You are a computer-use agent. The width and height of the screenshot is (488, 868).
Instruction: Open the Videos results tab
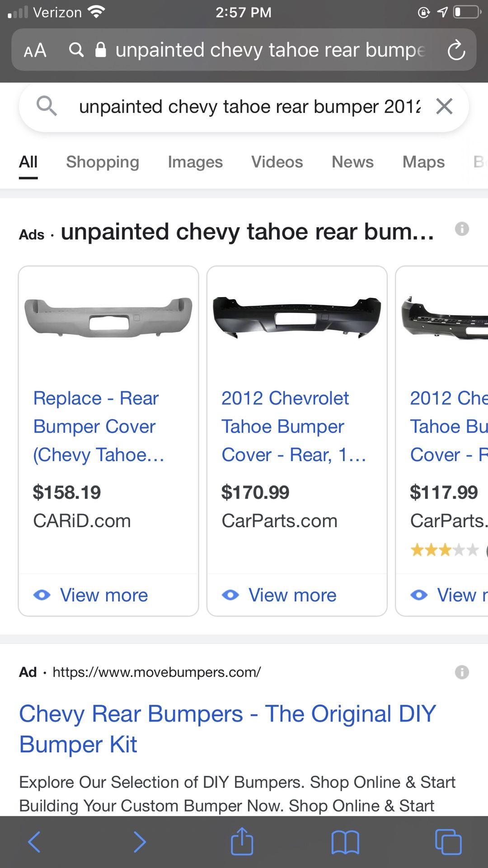point(277,162)
